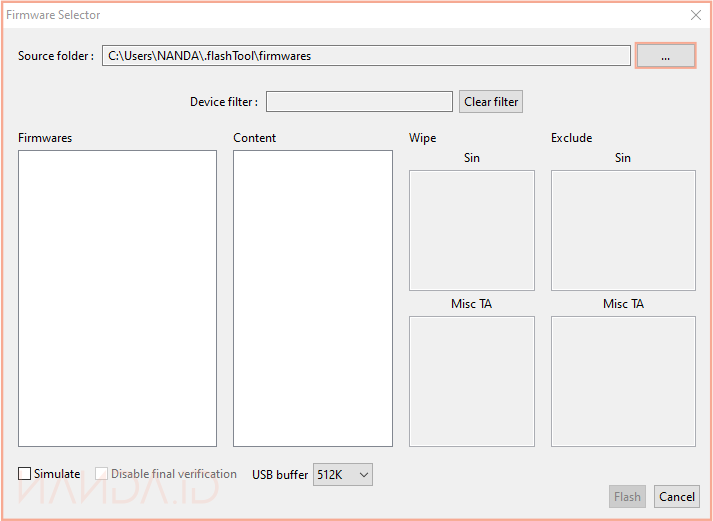Select the Wipe Sin list area
Viewport: 713px width, 521px height.
pos(472,230)
